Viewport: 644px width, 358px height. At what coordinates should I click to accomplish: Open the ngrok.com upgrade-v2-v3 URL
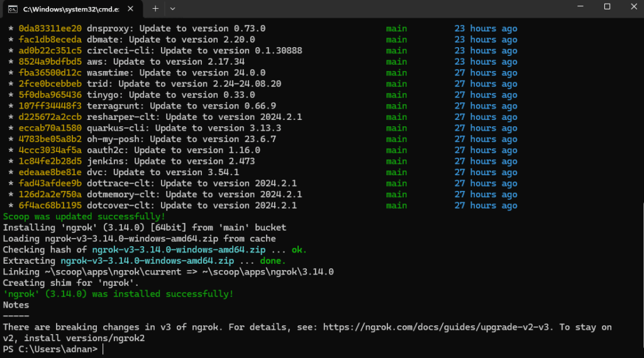tap(438, 327)
